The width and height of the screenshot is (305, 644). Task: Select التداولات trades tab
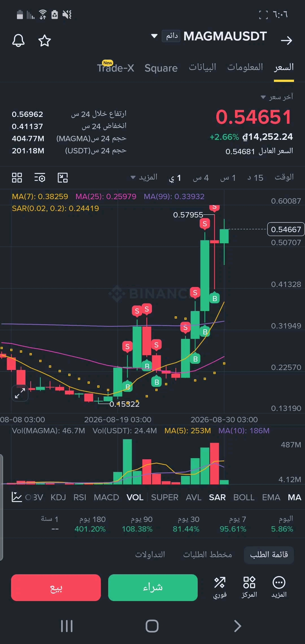[x=150, y=555]
